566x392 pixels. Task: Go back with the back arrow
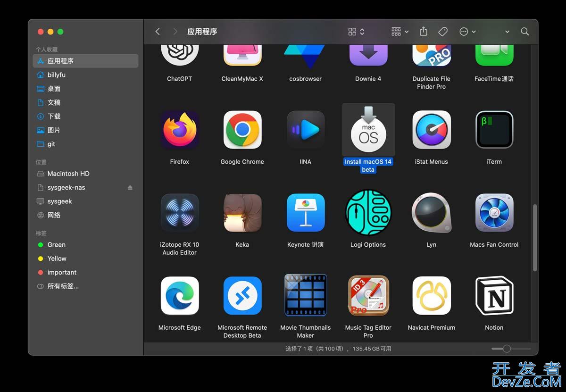click(158, 32)
